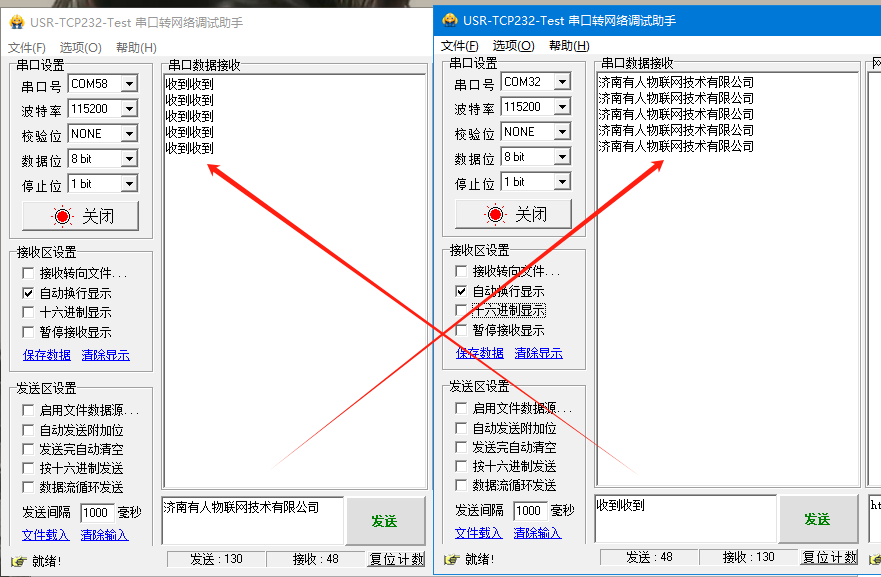Click the status bar hand icon in right window
Viewport: 881px width, 577px height.
[450, 558]
